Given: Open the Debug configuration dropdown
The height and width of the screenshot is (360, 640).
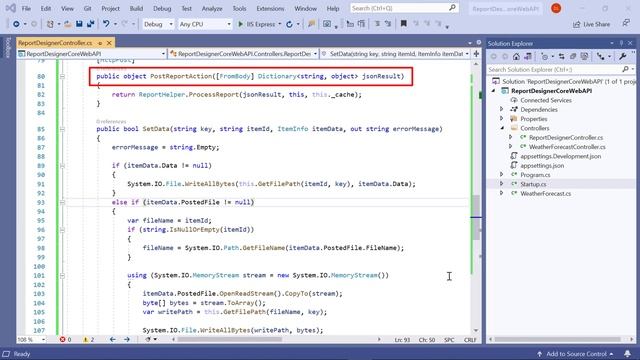Looking at the screenshot, I should [158, 24].
